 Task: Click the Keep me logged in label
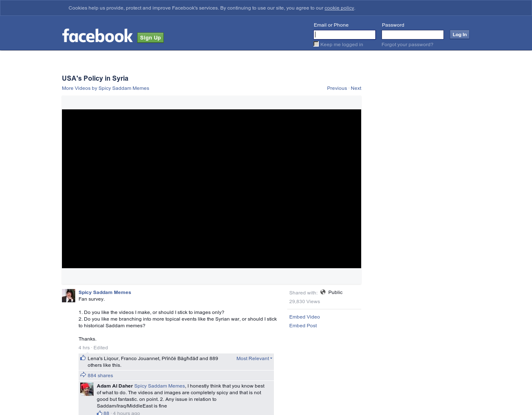coord(342,44)
